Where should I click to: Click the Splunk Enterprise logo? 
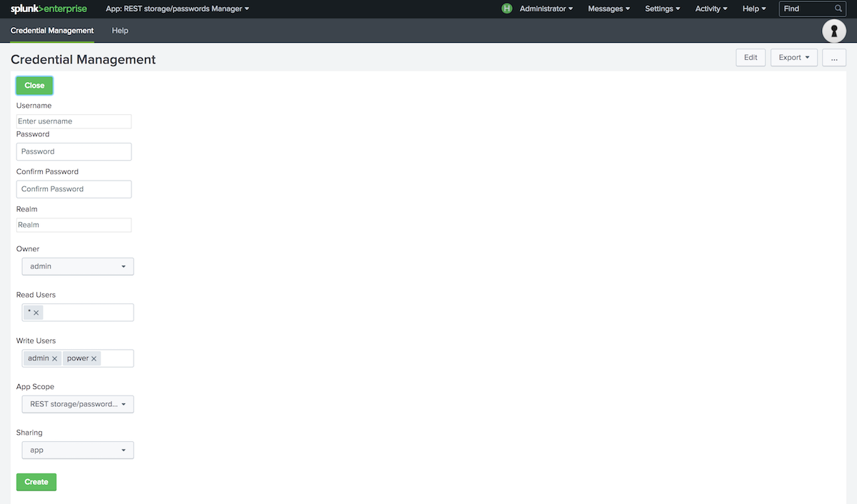pos(49,9)
